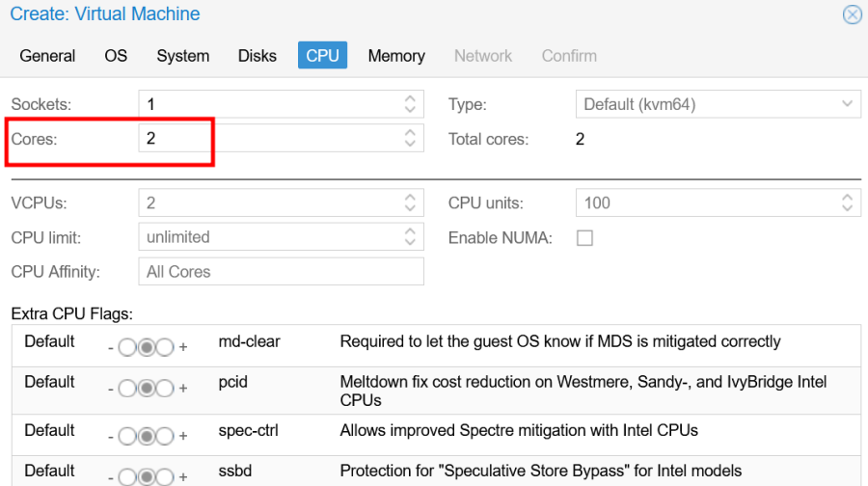
Task: Turn off the pcid flag (minus radio)
Action: (x=128, y=388)
